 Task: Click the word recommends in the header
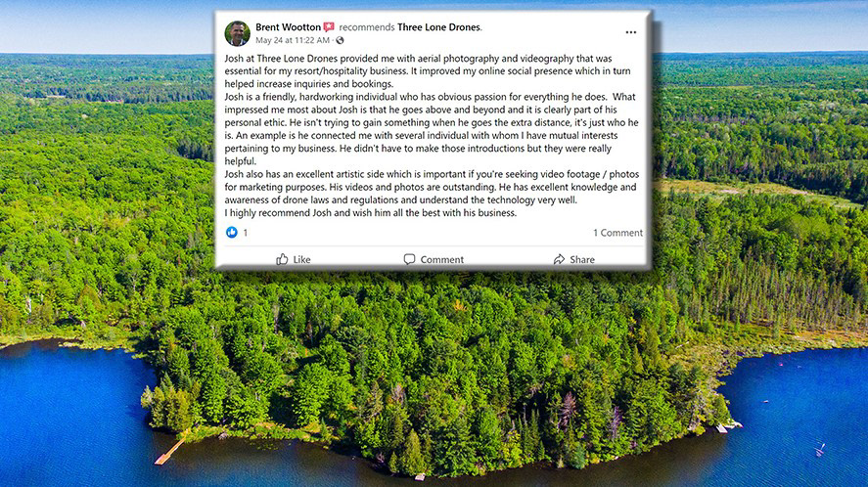click(366, 27)
